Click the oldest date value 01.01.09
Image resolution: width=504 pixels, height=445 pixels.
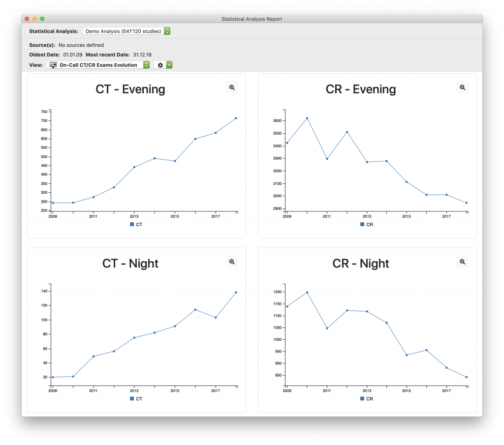73,55
